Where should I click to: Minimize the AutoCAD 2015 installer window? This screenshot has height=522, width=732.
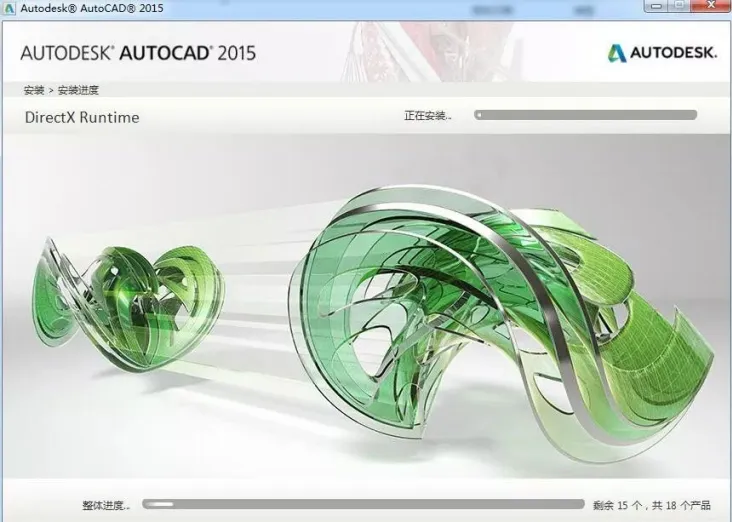tap(658, 6)
